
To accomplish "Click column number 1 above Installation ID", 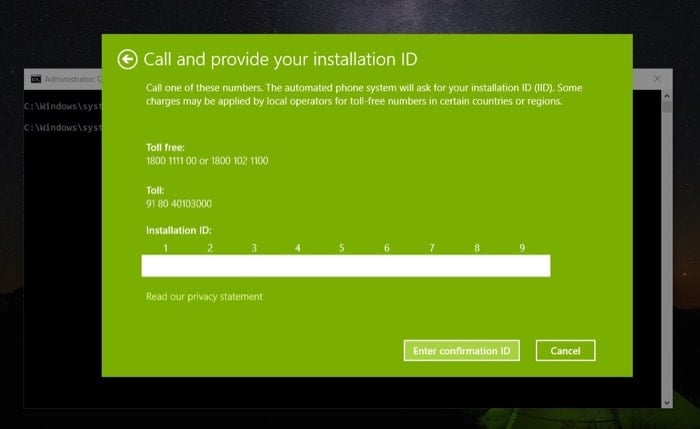I will pyautogui.click(x=165, y=248).
